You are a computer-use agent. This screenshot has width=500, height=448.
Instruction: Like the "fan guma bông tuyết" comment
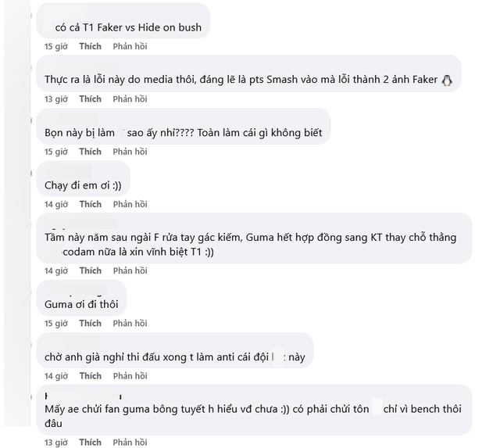[x=90, y=443]
